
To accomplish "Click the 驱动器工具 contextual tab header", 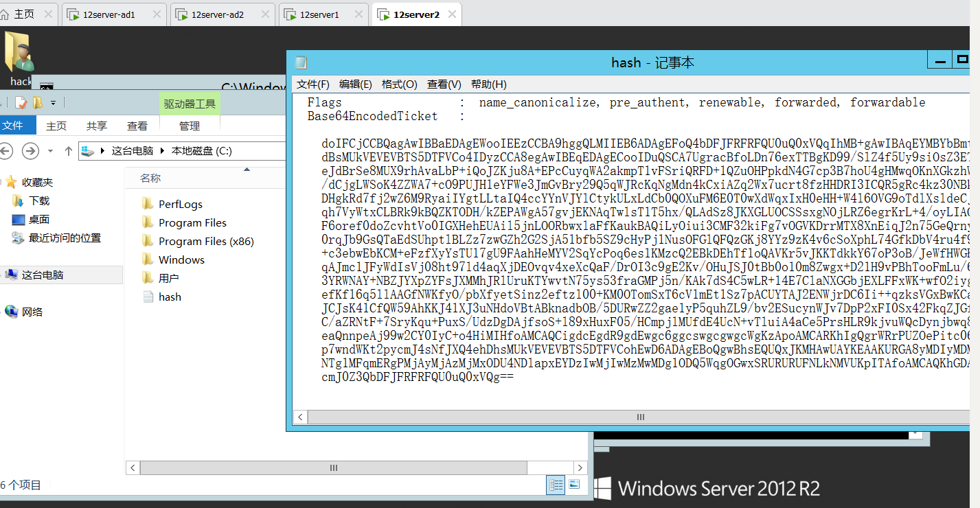I will [x=190, y=104].
